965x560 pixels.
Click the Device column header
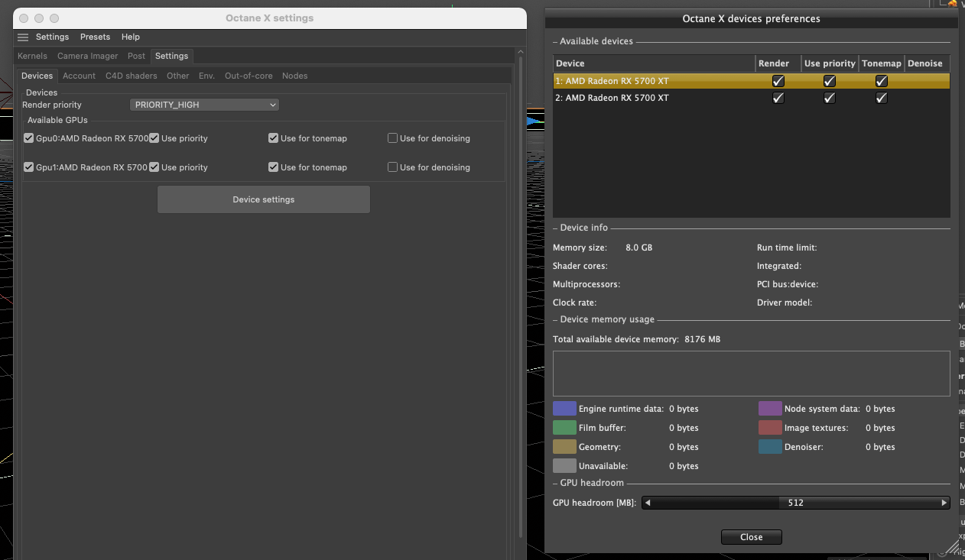click(654, 63)
